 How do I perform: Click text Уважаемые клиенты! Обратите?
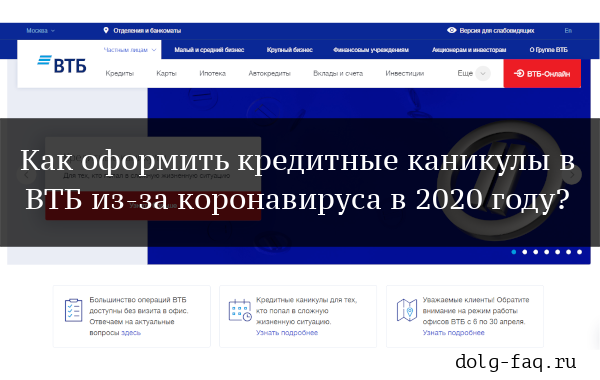point(476,300)
